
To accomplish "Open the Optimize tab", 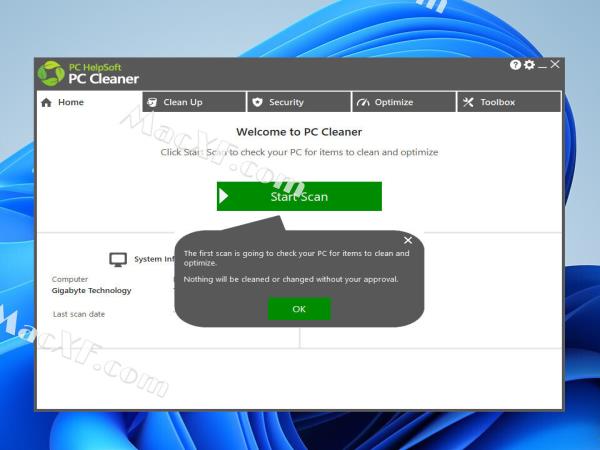I will [x=404, y=102].
